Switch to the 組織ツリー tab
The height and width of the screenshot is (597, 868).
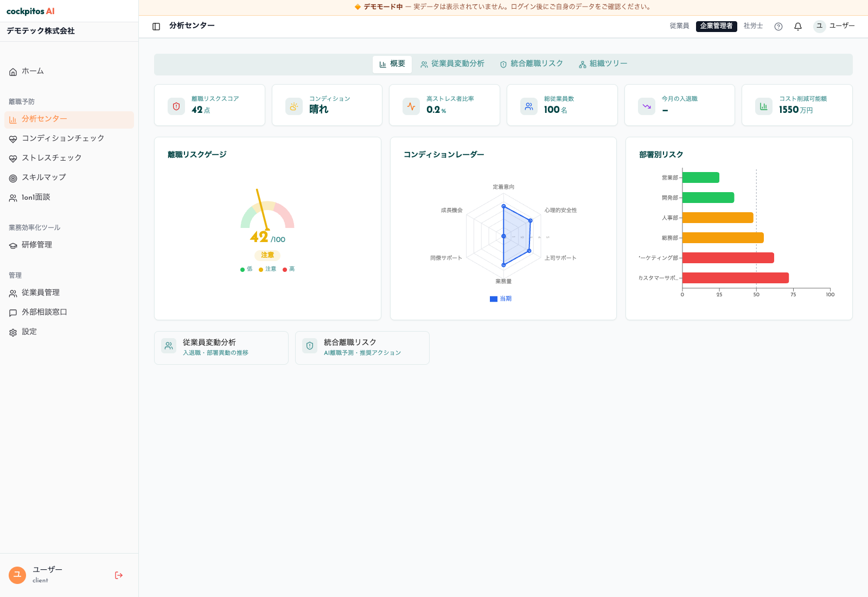[603, 64]
